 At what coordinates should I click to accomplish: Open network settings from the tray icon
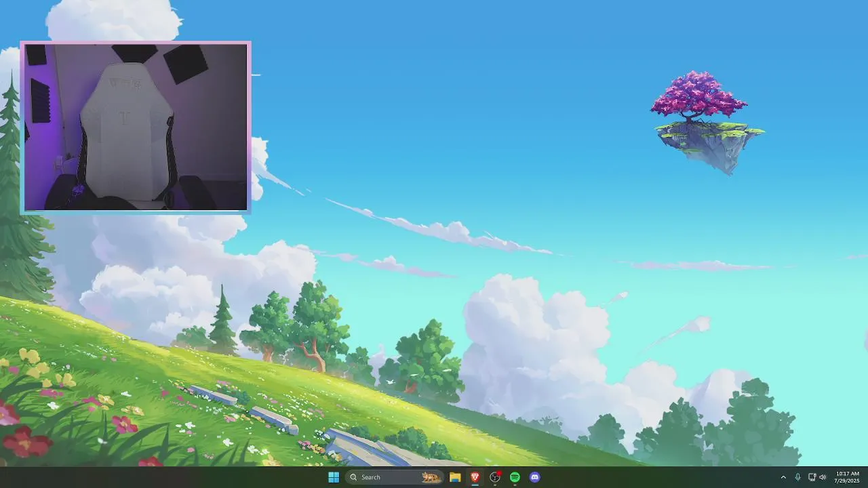tap(812, 477)
